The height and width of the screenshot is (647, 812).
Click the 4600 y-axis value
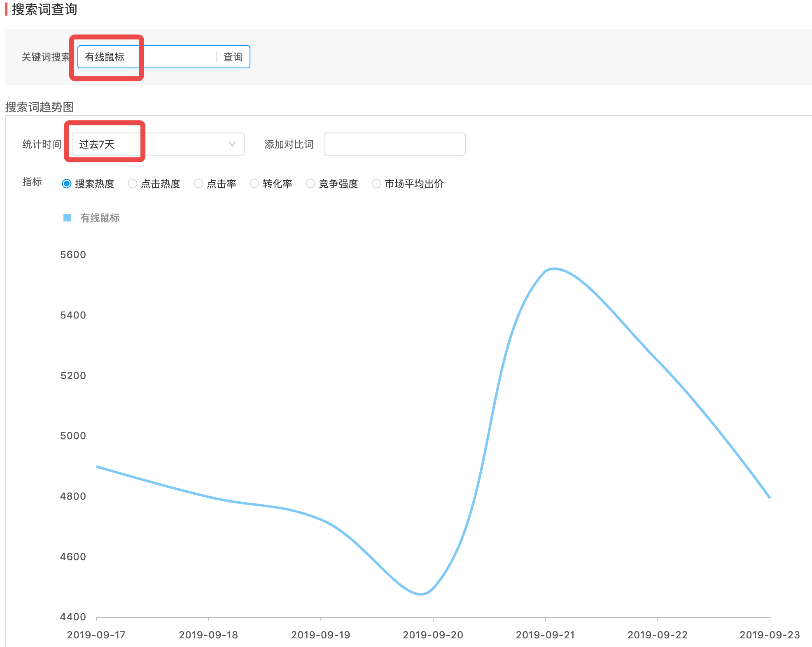click(73, 557)
